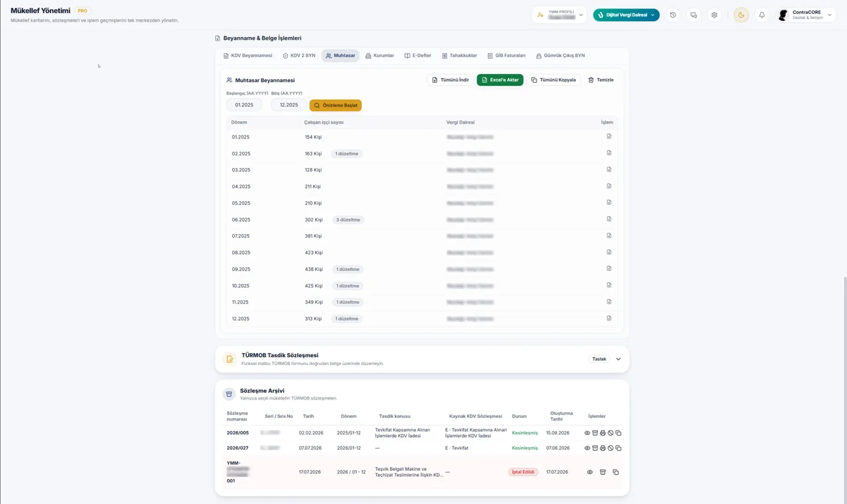Start preview with Önizleme Başlat
Image resolution: width=847 pixels, height=504 pixels.
(335, 105)
